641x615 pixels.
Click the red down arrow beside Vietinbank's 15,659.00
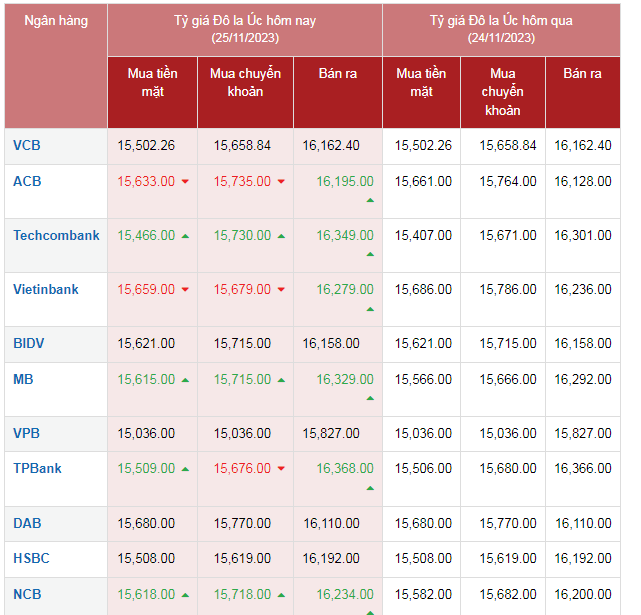pos(186,290)
